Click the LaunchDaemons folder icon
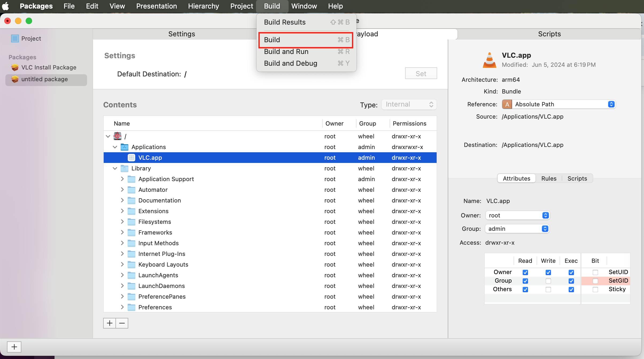The image size is (644, 359). coord(131,286)
